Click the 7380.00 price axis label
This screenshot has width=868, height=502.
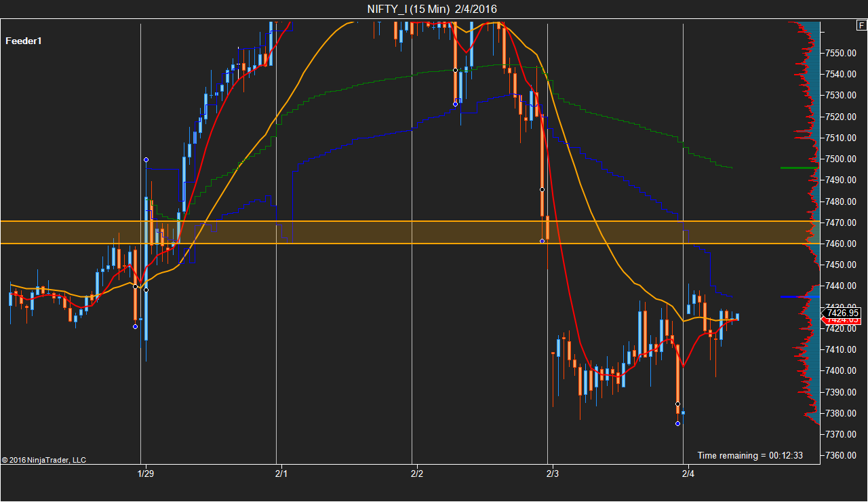pos(842,413)
